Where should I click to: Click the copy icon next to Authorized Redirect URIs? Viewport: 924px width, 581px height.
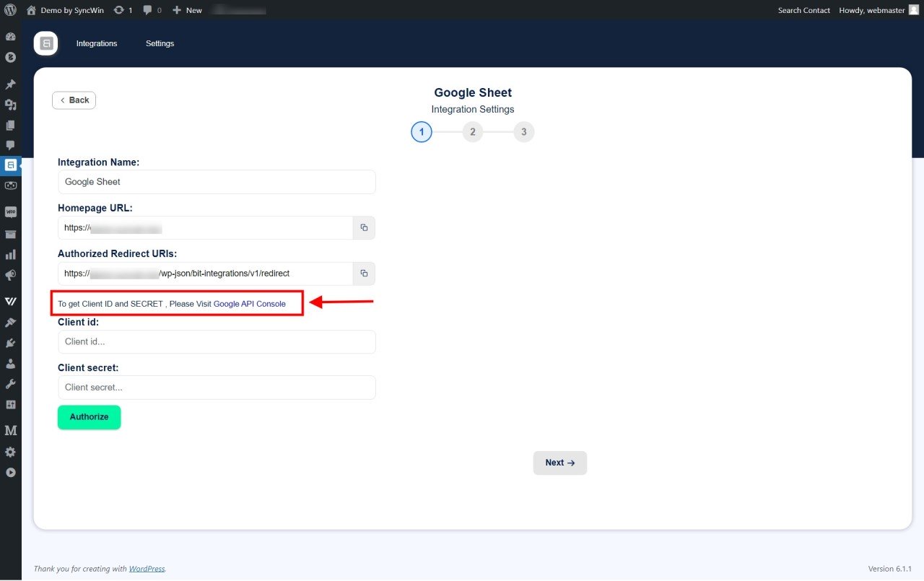click(364, 274)
